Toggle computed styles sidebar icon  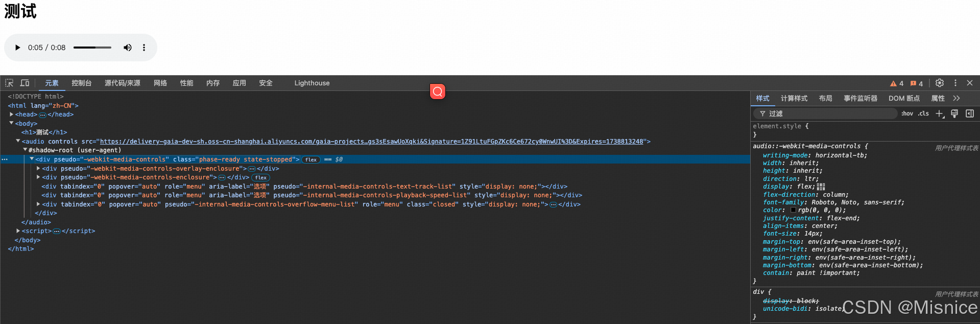[x=970, y=113]
